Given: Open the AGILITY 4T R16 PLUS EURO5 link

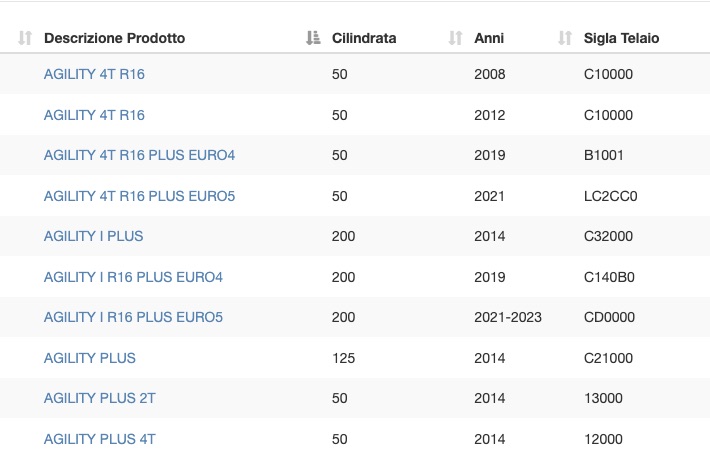Looking at the screenshot, I should (x=139, y=196).
